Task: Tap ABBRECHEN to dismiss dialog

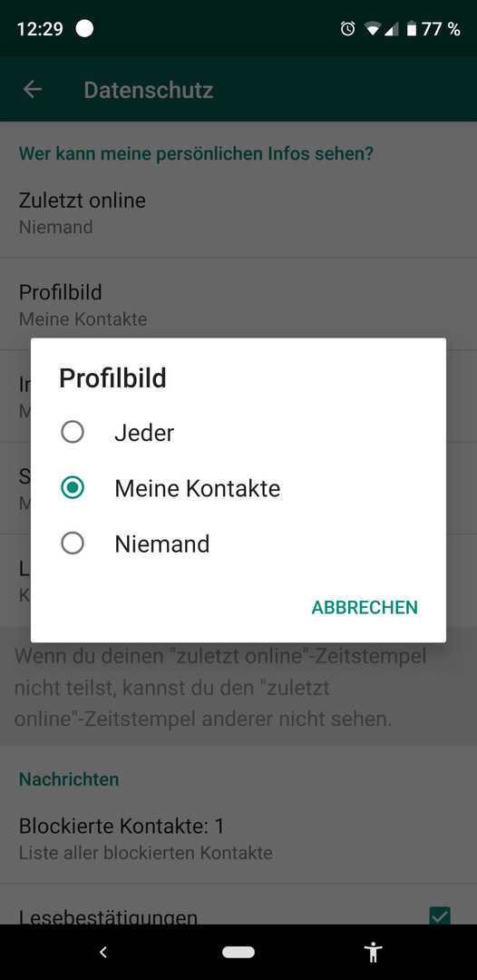Action: click(365, 607)
